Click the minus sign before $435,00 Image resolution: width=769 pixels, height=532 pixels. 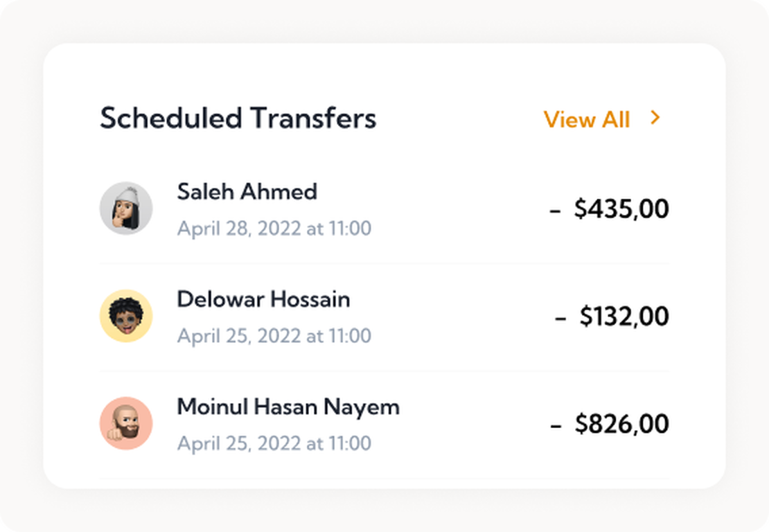[x=555, y=211]
